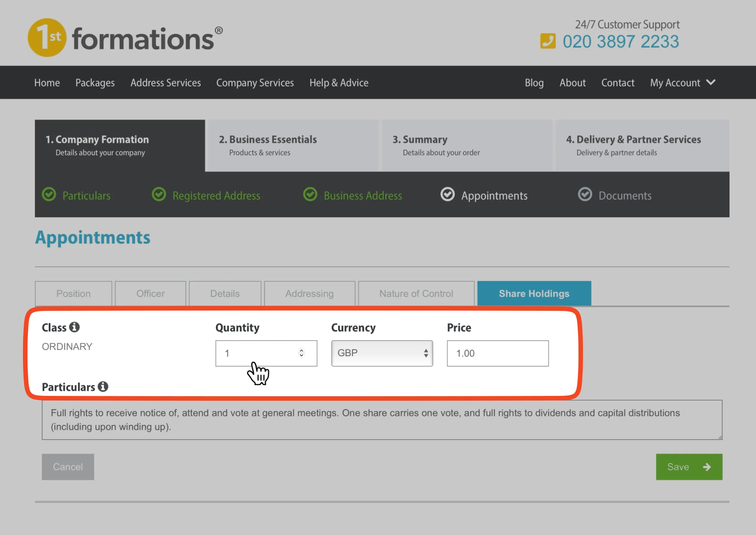Click the green Particulars checkmark icon
The image size is (756, 535).
pos(49,194)
